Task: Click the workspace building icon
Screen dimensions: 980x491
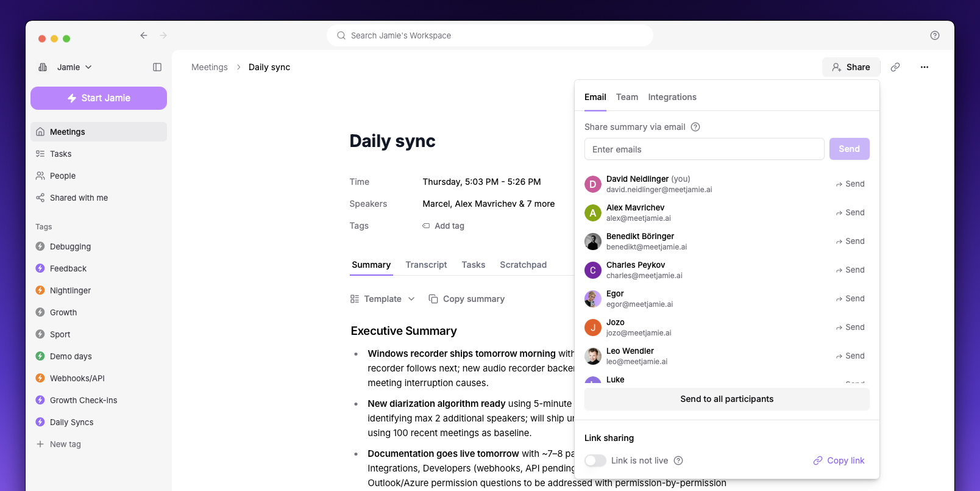Action: [43, 67]
